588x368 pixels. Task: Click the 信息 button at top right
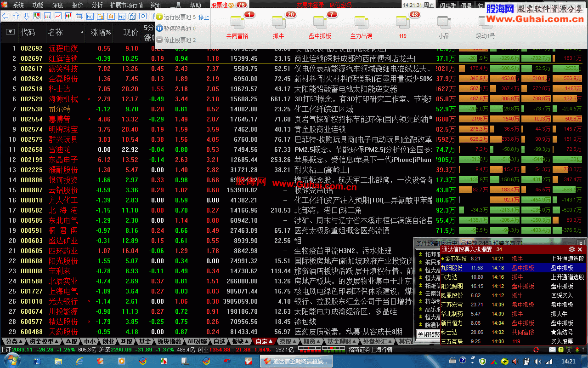click(x=466, y=5)
